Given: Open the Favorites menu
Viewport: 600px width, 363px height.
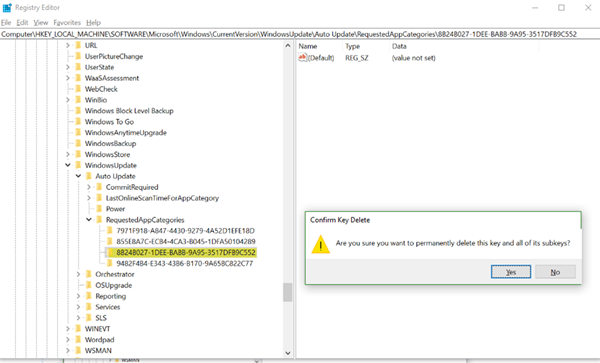Looking at the screenshot, I should [x=67, y=23].
